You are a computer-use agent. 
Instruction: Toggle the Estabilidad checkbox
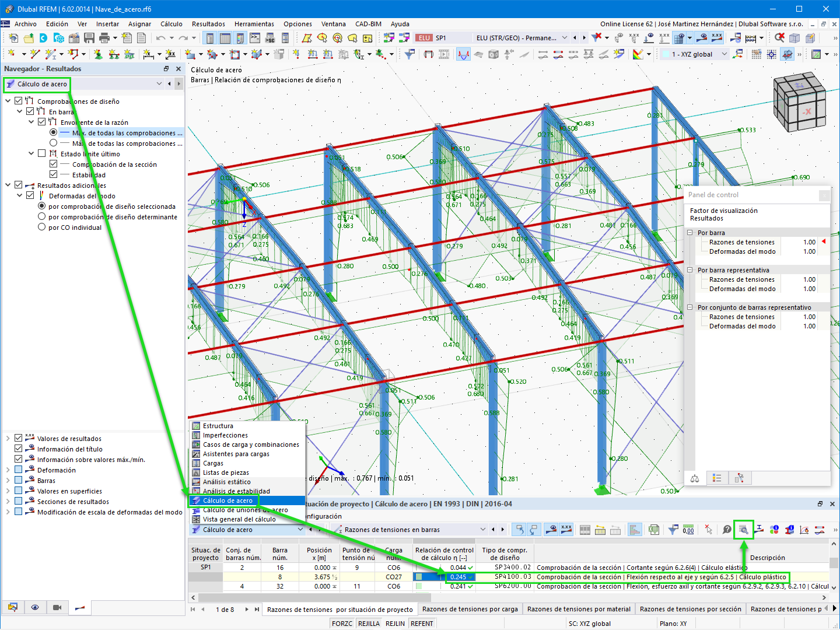click(53, 174)
